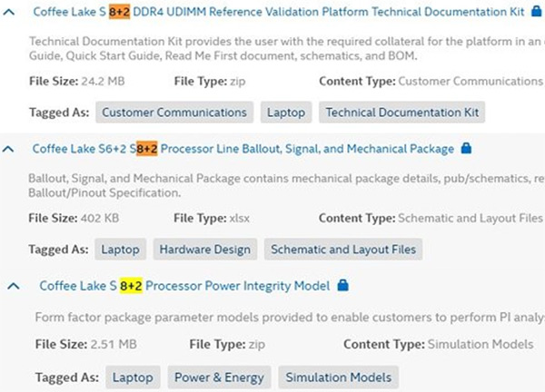
Task: Select the Simulation Models tag
Action: coord(339,377)
